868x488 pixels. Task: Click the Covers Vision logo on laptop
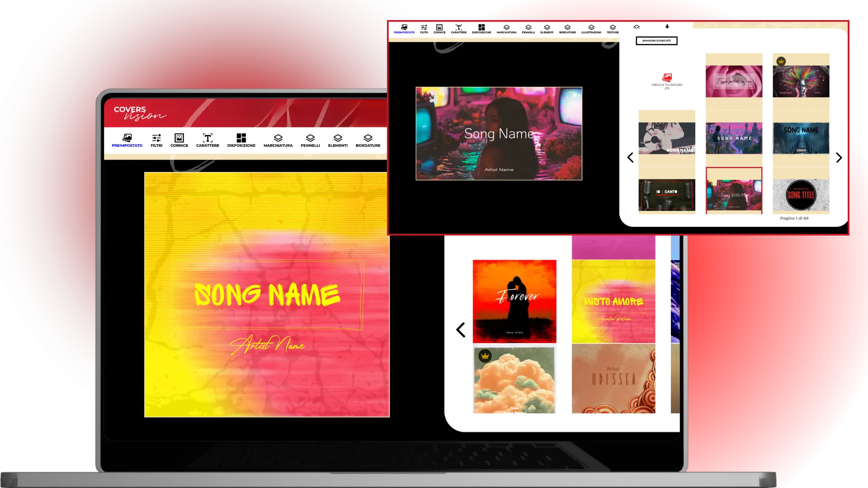[x=140, y=113]
